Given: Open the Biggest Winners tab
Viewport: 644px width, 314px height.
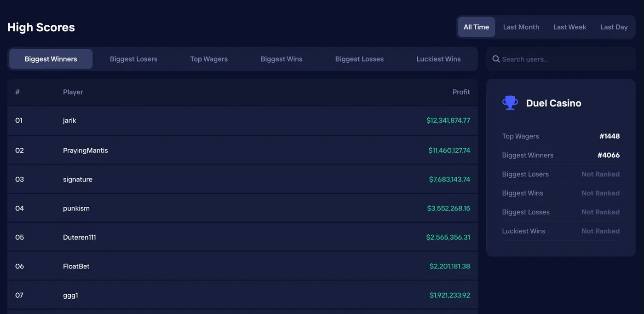Looking at the screenshot, I should pos(51,59).
